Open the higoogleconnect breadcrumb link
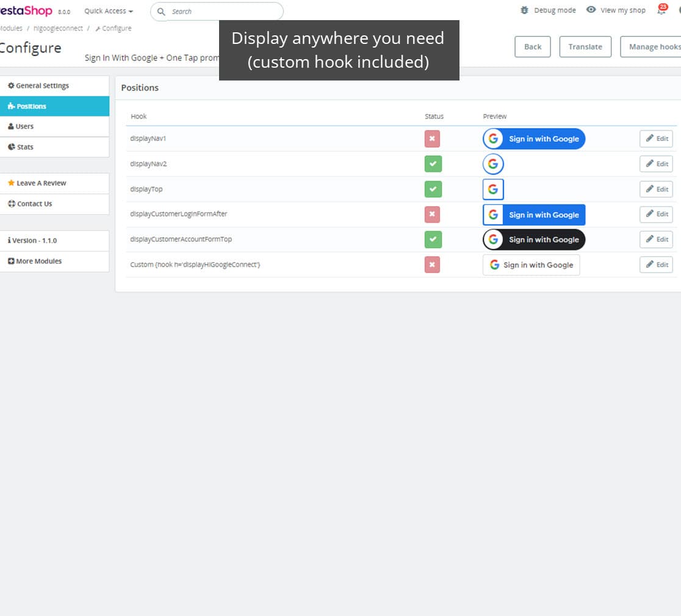This screenshot has width=681, height=616. pyautogui.click(x=58, y=28)
